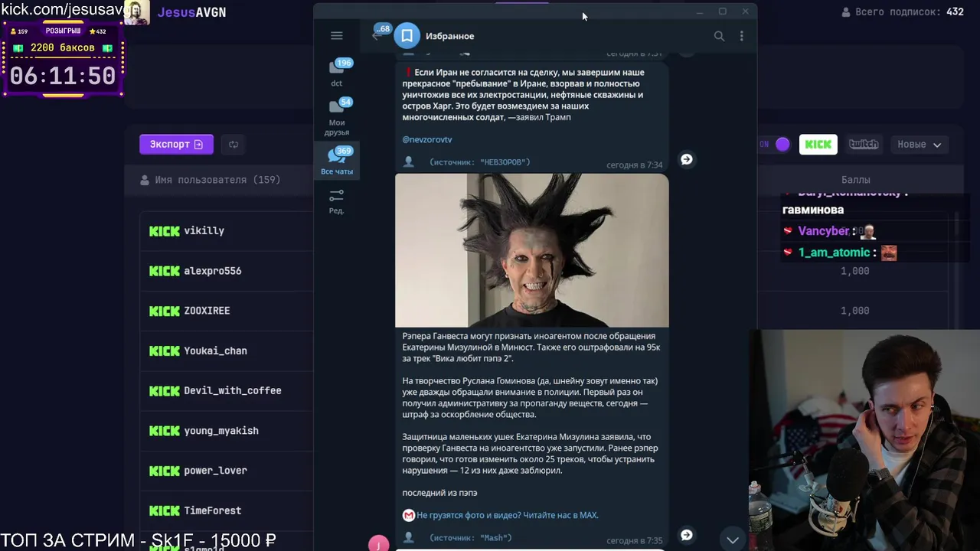
Task: Toggle the purple ON switch
Action: coord(782,144)
